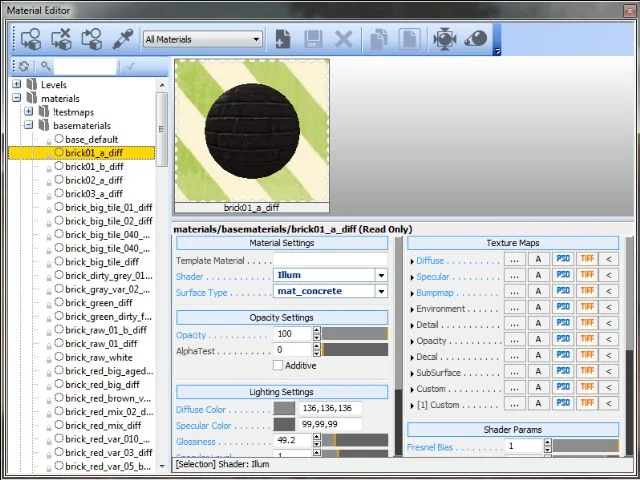640x480 pixels.
Task: Click the Detail row < button
Action: tap(609, 323)
